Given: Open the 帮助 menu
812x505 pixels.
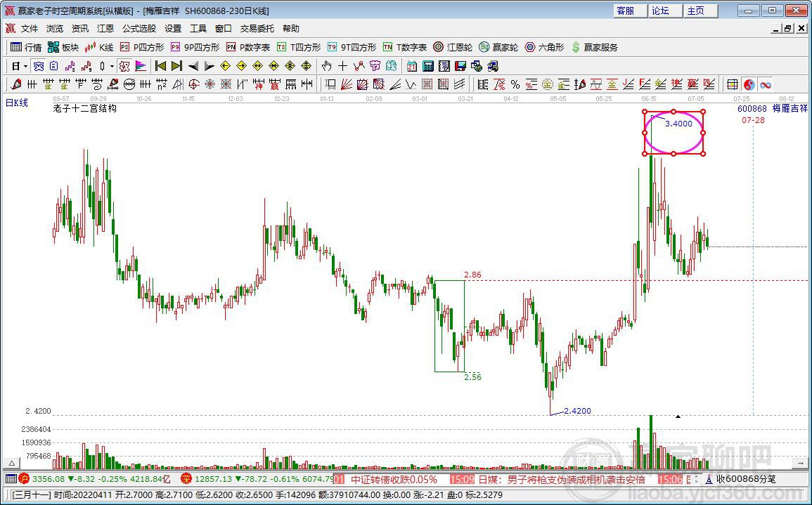Looking at the screenshot, I should (291, 29).
